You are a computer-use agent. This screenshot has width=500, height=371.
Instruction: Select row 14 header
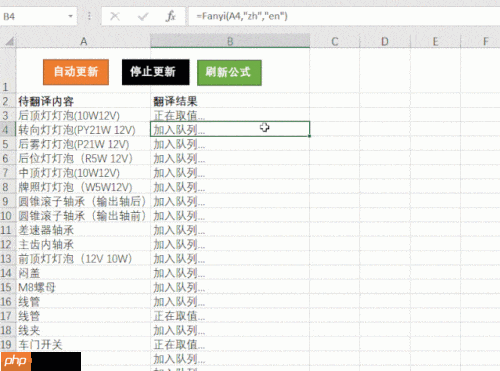[8, 273]
